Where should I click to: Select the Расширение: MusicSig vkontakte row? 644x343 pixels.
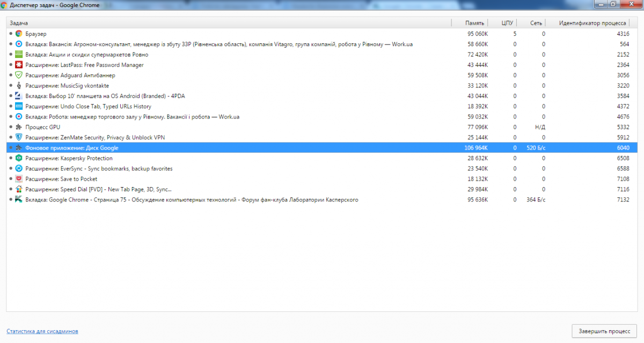[x=322, y=86]
